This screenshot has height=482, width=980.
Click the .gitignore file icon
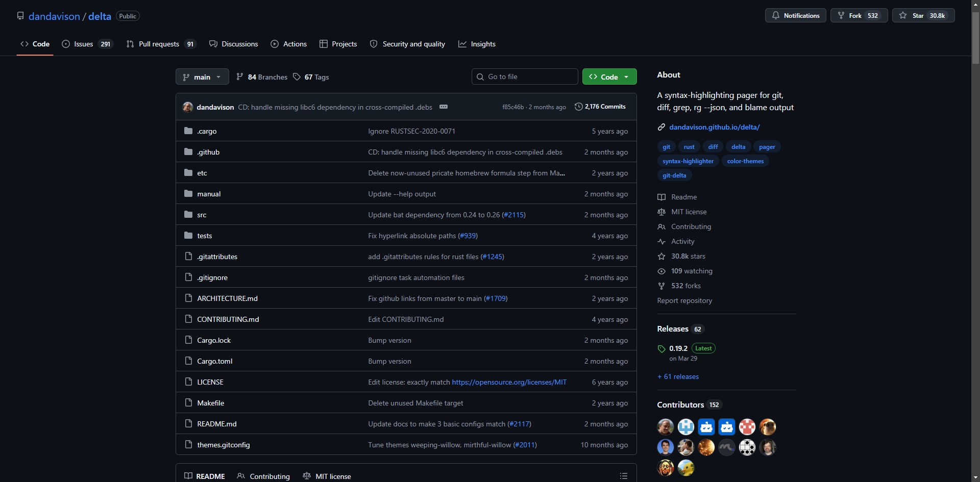[x=188, y=277]
